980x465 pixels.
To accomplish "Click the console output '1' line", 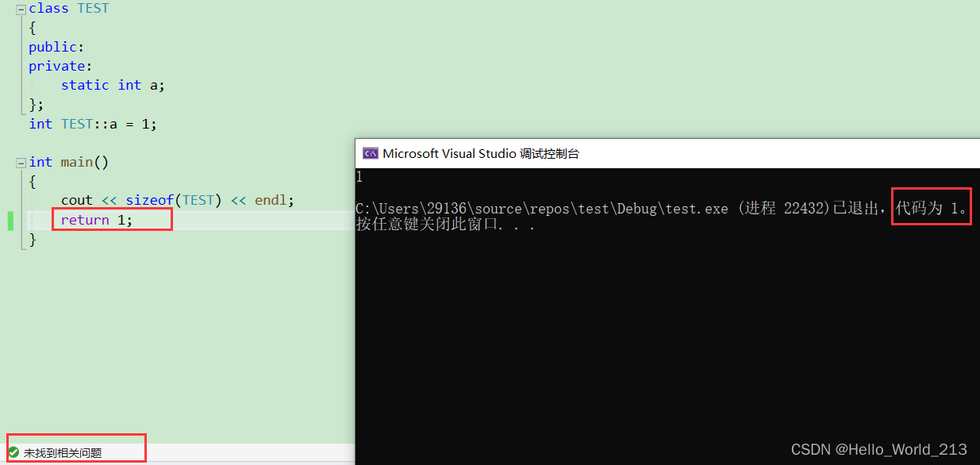I will (x=359, y=177).
